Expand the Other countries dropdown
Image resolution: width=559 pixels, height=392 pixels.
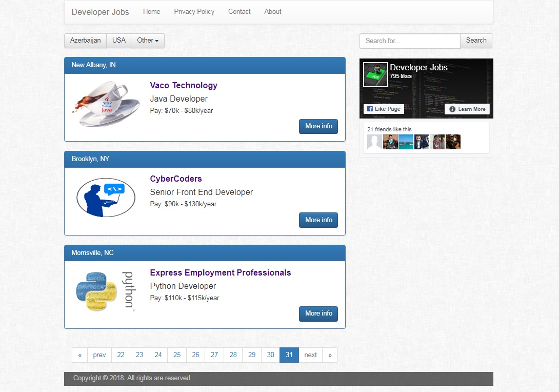pyautogui.click(x=148, y=41)
